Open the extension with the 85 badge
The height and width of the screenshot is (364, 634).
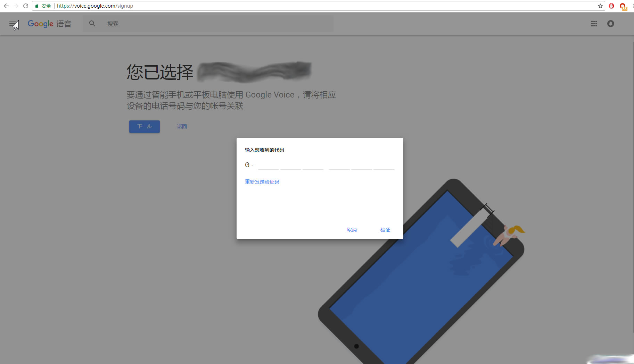[x=623, y=6]
